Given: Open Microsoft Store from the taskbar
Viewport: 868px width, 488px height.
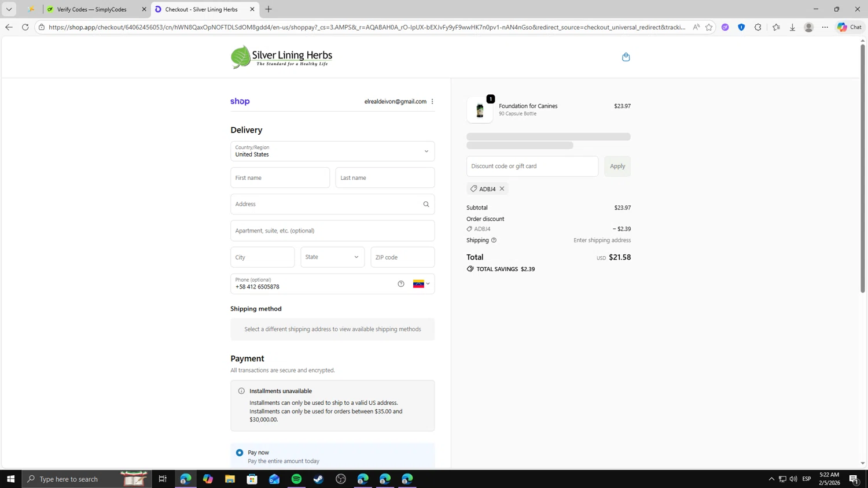Looking at the screenshot, I should tap(252, 479).
